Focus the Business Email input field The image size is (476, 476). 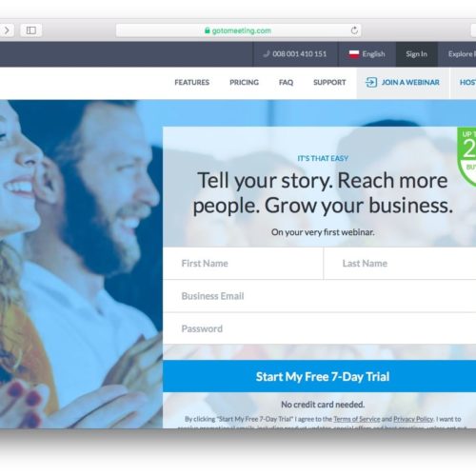tap(320, 296)
